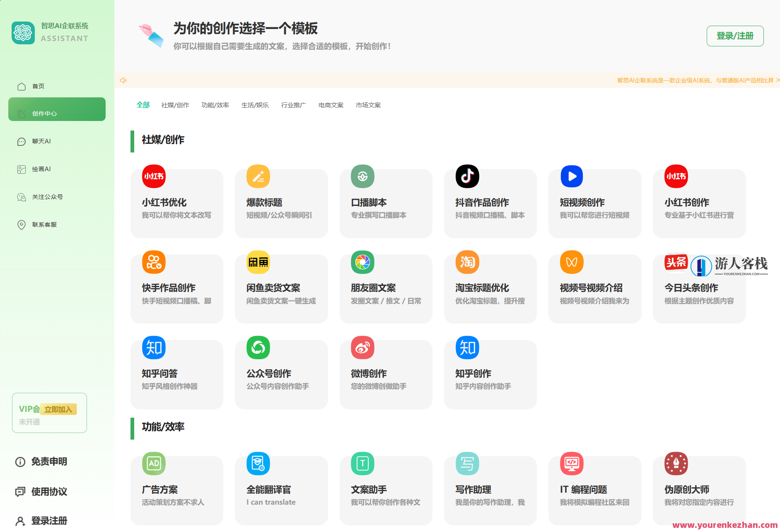This screenshot has width=780, height=532.
Task: Open the 绘画AI sidebar icon
Action: (21, 169)
